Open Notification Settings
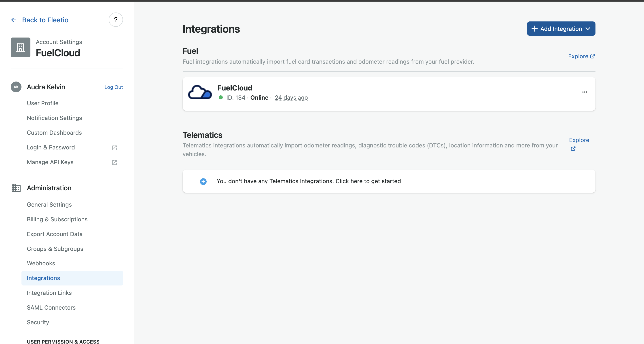This screenshot has height=344, width=644. [x=54, y=118]
